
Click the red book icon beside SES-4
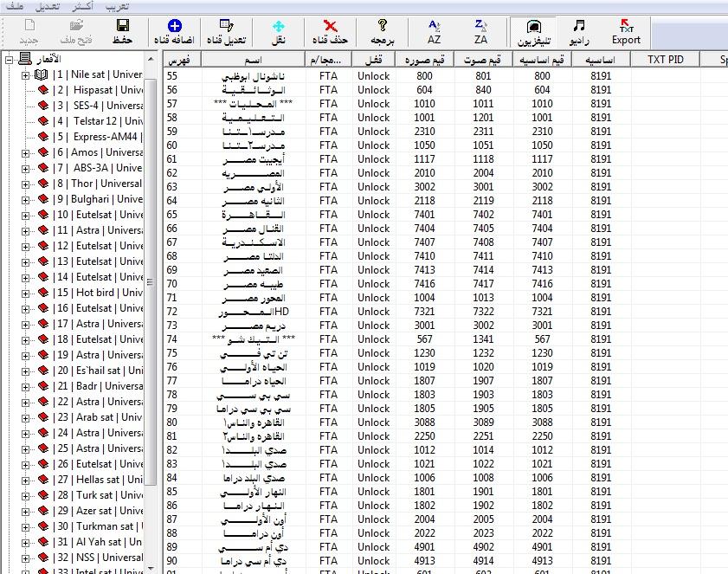pos(43,106)
